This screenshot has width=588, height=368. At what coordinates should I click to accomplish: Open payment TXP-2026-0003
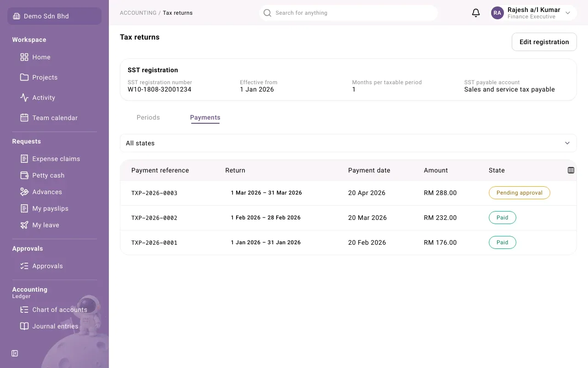pyautogui.click(x=154, y=193)
